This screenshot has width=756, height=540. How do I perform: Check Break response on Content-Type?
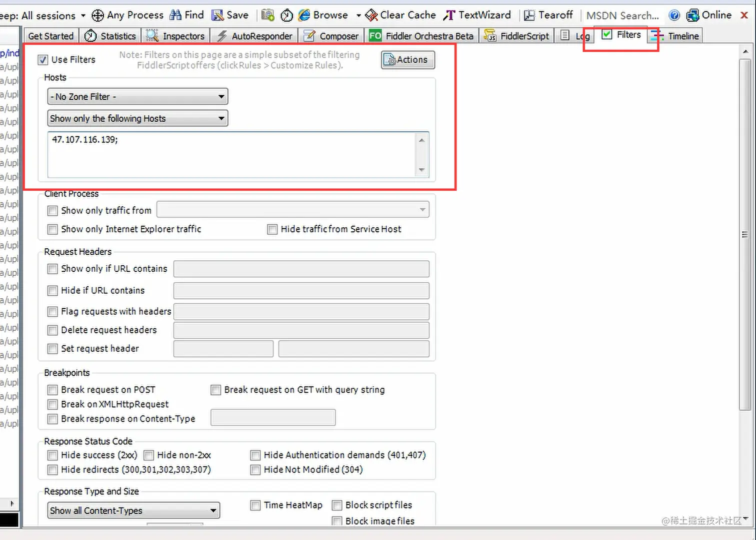(52, 419)
